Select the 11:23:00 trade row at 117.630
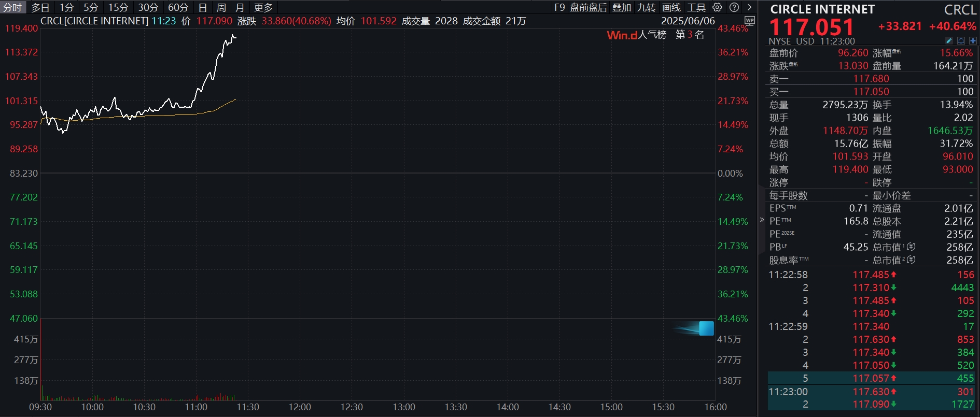This screenshot has height=417, width=980. pos(871,392)
